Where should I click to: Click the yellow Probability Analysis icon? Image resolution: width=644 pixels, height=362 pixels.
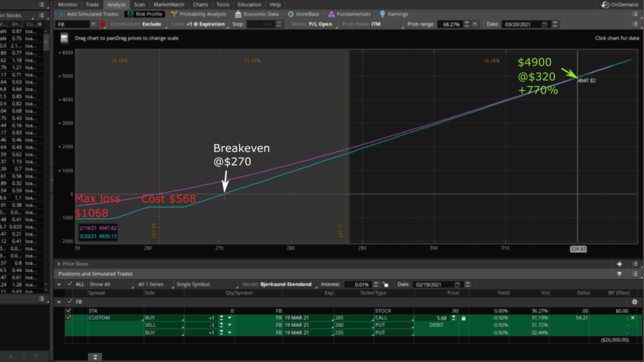[174, 14]
